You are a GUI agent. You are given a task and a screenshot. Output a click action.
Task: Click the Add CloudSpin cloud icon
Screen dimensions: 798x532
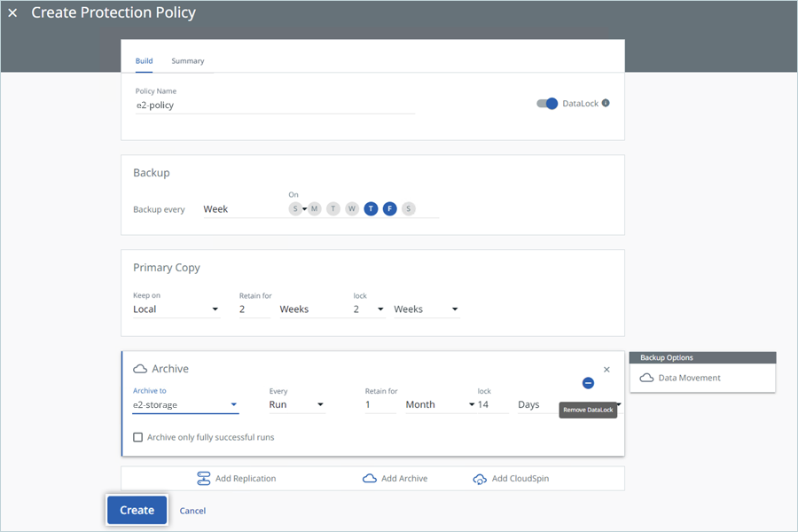click(480, 479)
